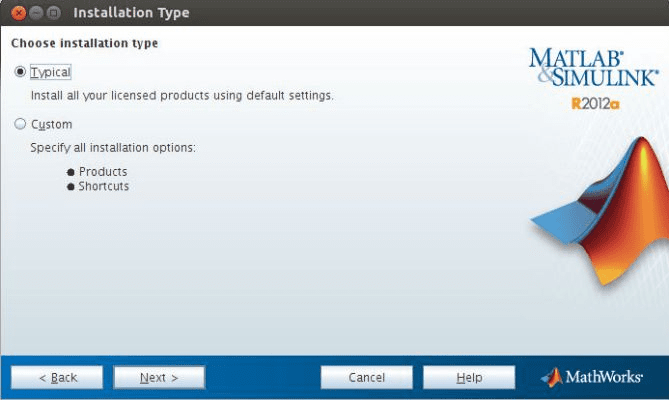
Task: Open the installer Help
Action: (x=469, y=377)
